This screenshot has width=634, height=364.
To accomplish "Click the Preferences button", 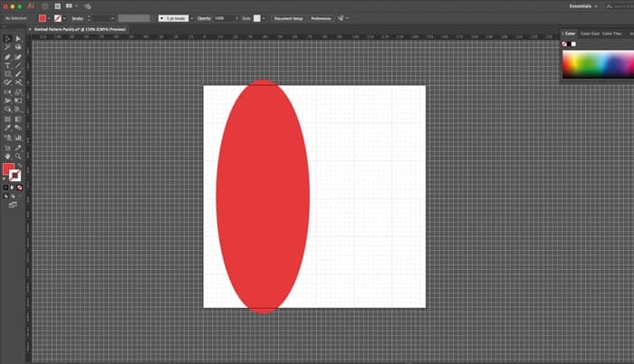I will click(x=321, y=18).
